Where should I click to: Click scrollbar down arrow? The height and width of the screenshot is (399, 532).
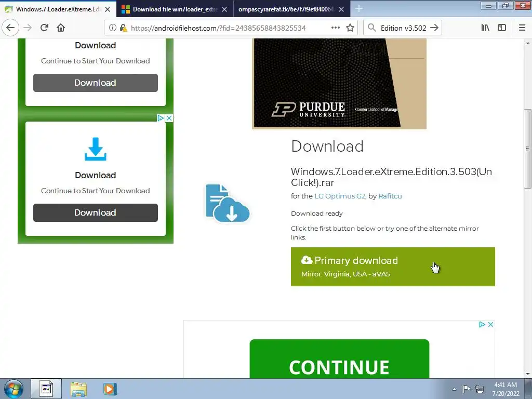(x=527, y=374)
